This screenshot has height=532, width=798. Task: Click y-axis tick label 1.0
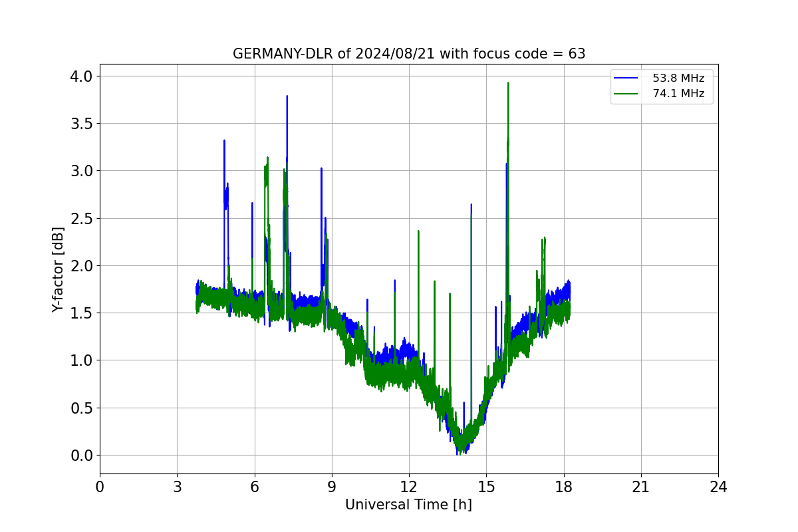click(x=82, y=360)
